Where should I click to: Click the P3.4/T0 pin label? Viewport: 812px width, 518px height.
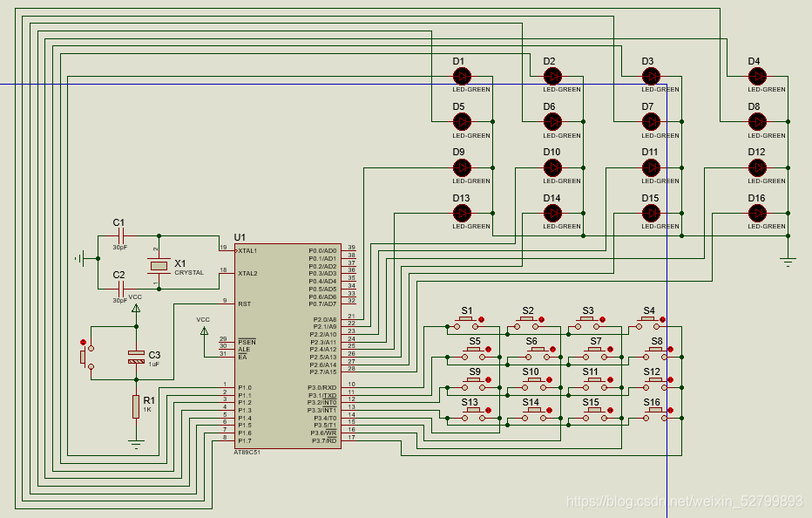coord(325,418)
